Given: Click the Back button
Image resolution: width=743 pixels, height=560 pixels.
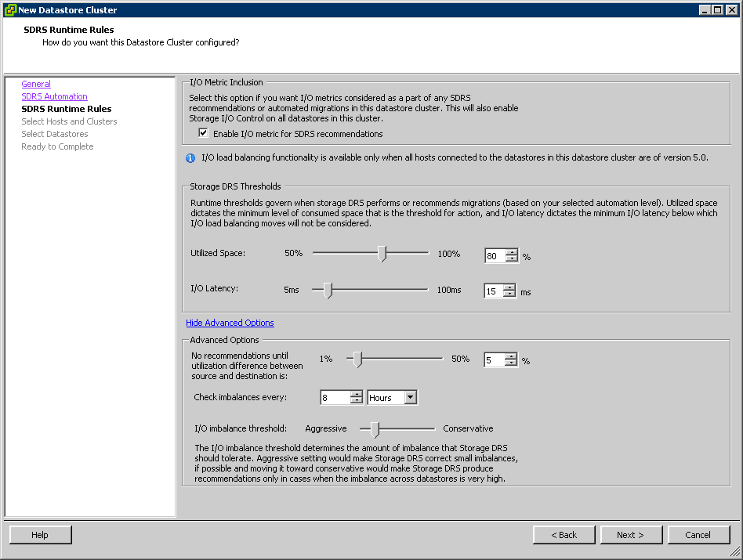Looking at the screenshot, I should [564, 534].
